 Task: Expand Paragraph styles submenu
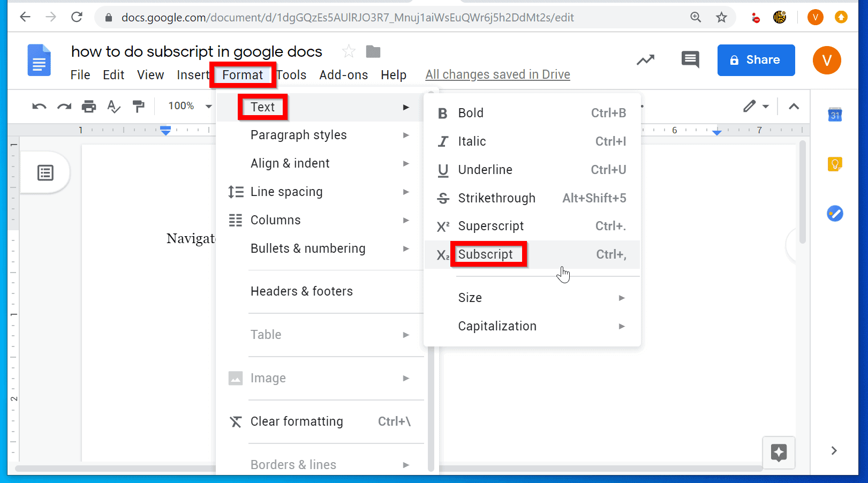pos(320,135)
